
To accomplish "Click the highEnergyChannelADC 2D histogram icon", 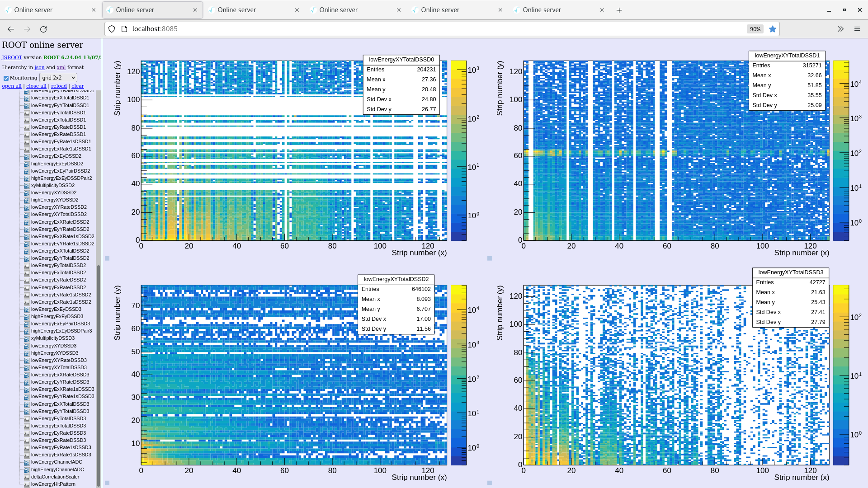I will pyautogui.click(x=26, y=469).
